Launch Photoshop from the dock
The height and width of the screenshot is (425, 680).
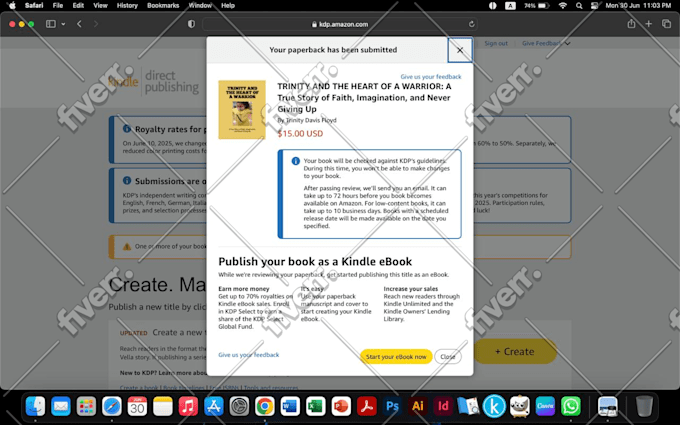392,407
